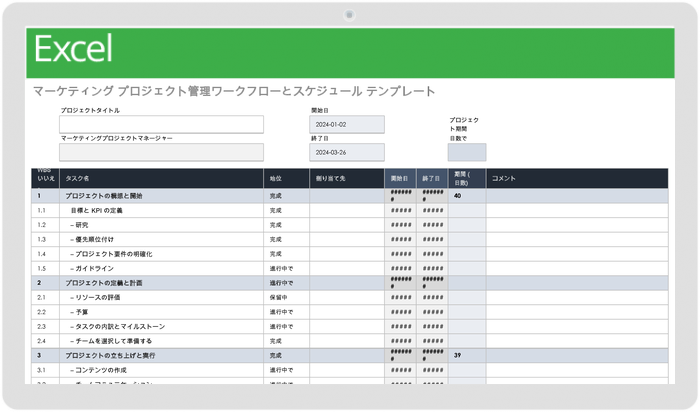The height and width of the screenshot is (412, 700).
Task: Click the 割り当て先 column header
Action: [x=347, y=178]
